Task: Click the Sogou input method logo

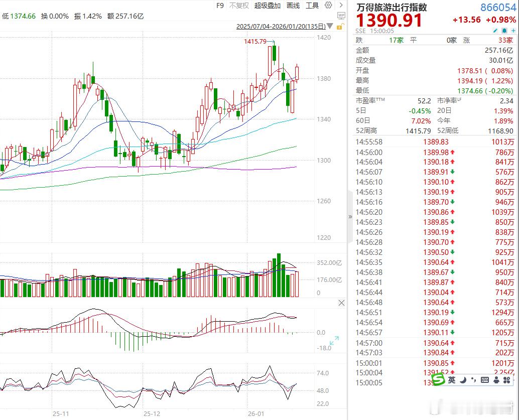Action: point(439,379)
